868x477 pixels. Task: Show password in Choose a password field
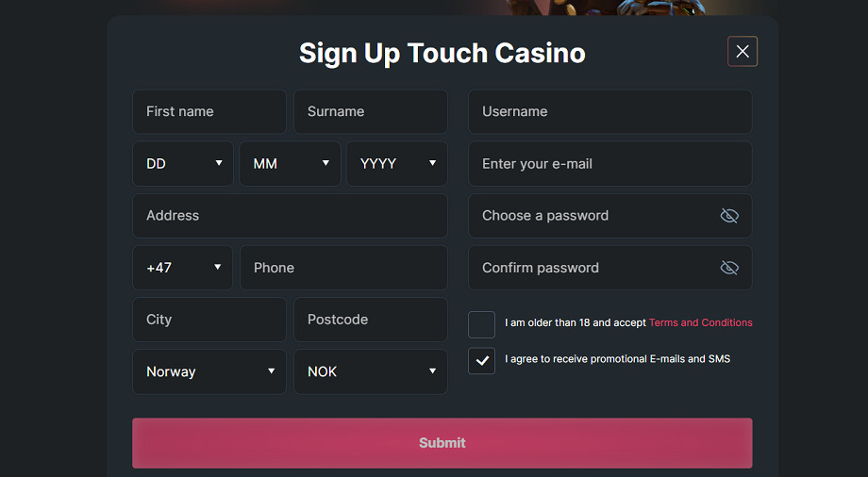pyautogui.click(x=729, y=216)
